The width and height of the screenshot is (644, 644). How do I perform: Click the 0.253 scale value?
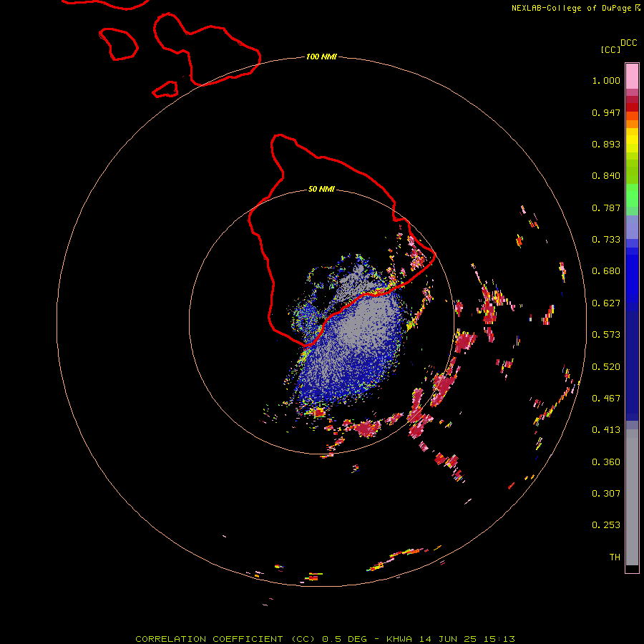606,525
